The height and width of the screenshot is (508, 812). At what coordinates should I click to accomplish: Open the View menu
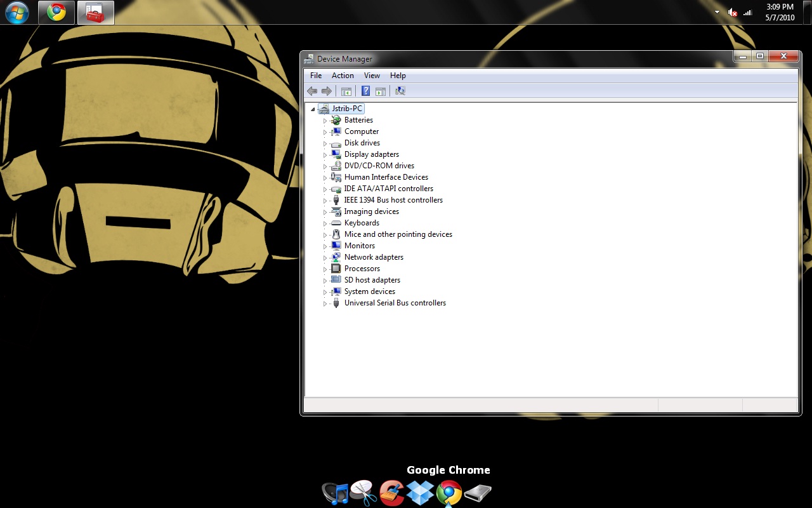point(372,76)
